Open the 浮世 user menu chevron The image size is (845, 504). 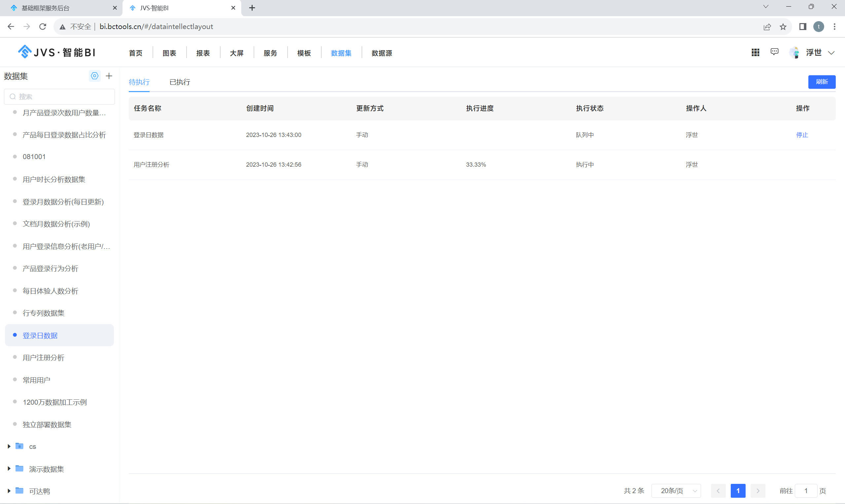point(831,52)
